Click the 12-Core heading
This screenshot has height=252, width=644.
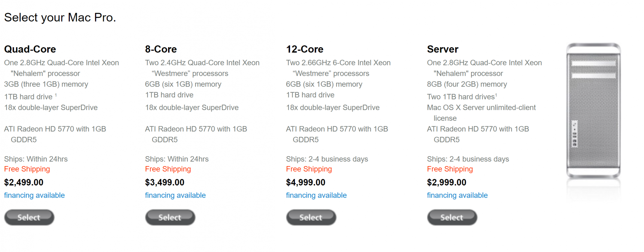[x=305, y=49]
